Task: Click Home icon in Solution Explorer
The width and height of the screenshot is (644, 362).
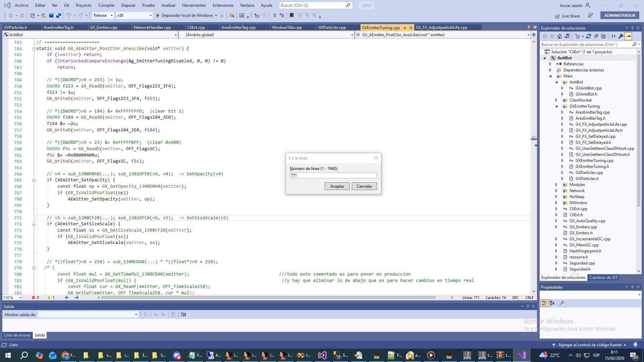Action: 559,36
